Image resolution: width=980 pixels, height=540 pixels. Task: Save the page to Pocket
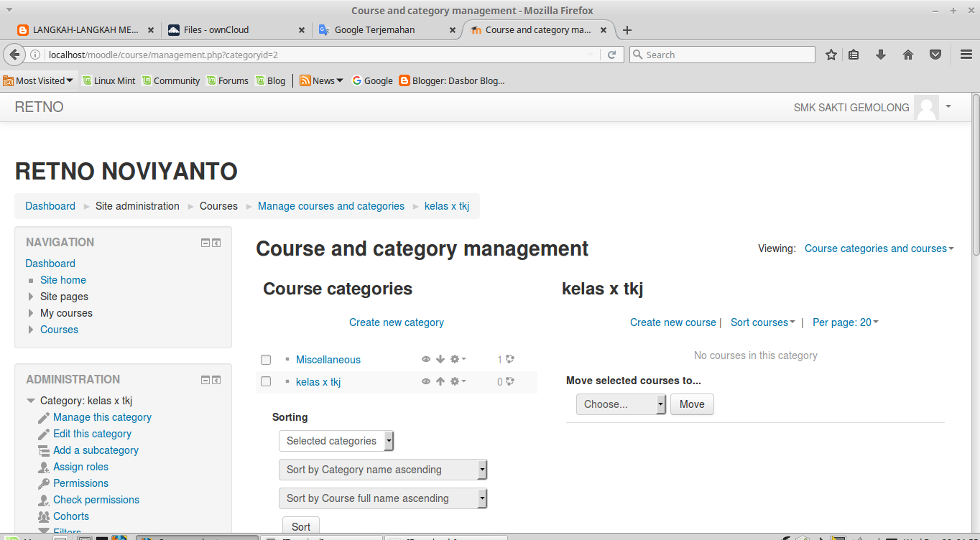tap(935, 55)
